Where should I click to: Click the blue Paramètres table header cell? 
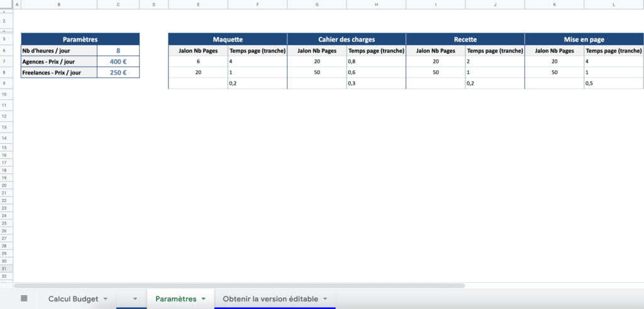80,39
